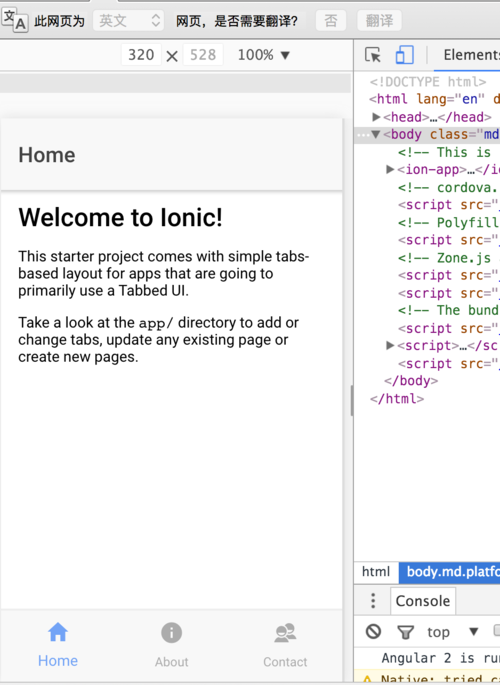Click the html breadcrumb

pos(376,571)
